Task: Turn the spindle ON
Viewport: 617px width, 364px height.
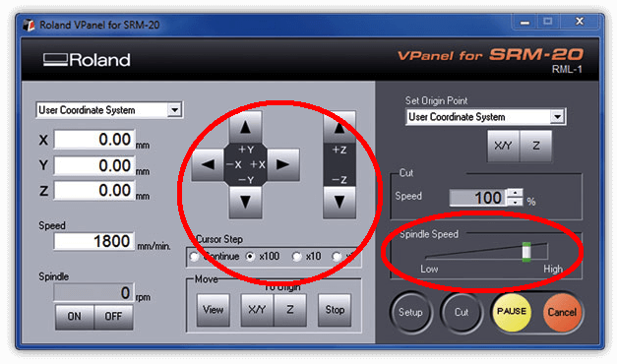Action: coord(75,317)
